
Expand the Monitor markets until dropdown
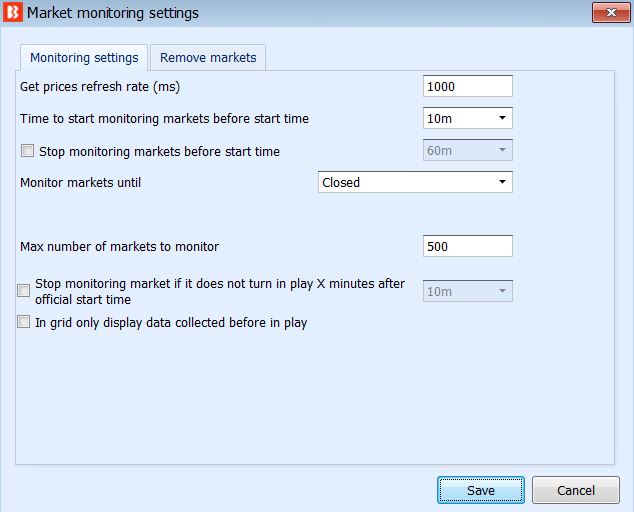[415, 182]
